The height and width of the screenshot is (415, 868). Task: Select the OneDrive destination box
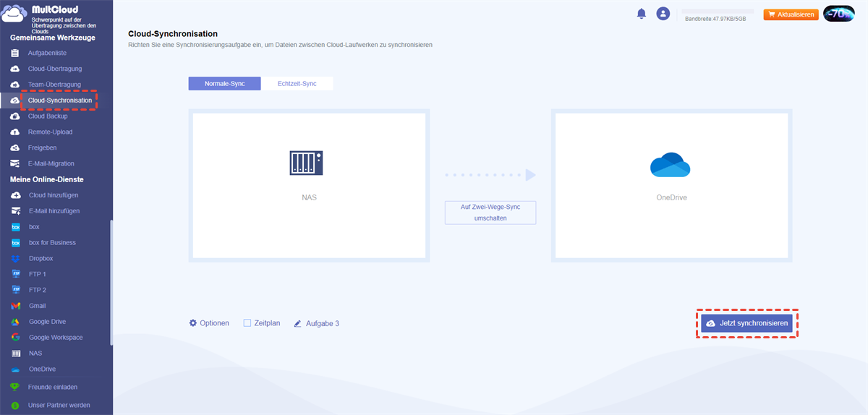click(x=671, y=185)
